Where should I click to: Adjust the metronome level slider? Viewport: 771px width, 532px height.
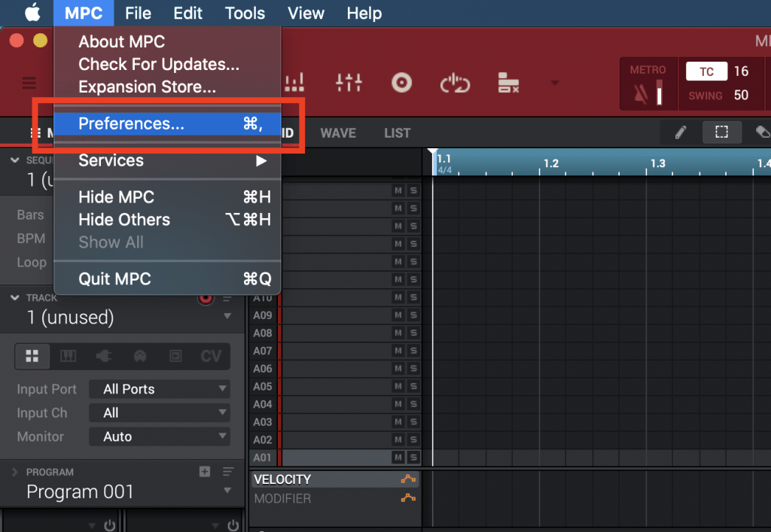click(x=660, y=93)
